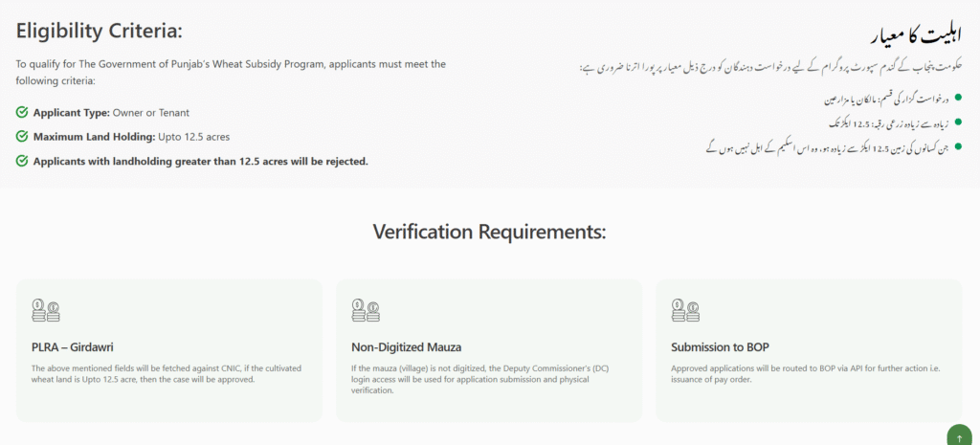Click the check icon beside Maximum Land Holding
The height and width of the screenshot is (445, 980).
(22, 136)
